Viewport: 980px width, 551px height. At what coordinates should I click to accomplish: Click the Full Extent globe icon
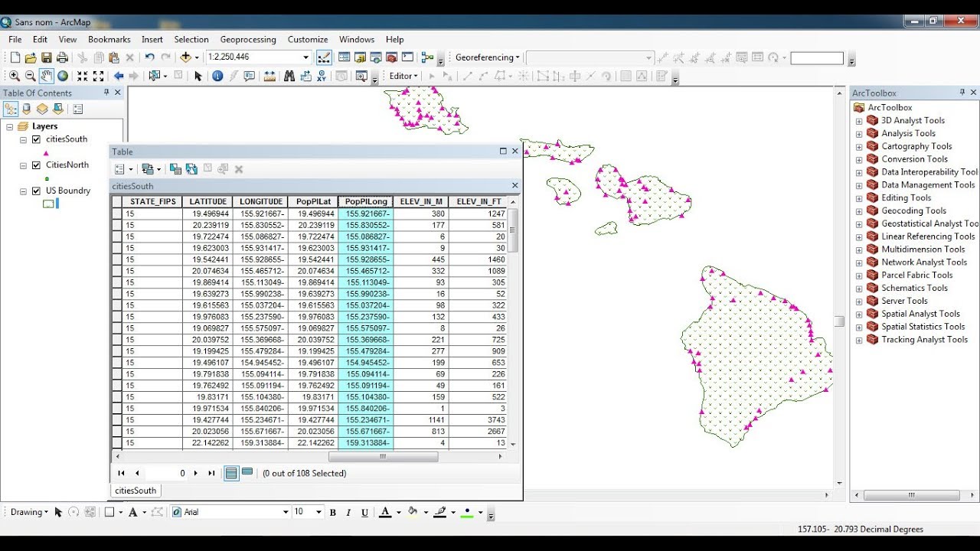63,76
